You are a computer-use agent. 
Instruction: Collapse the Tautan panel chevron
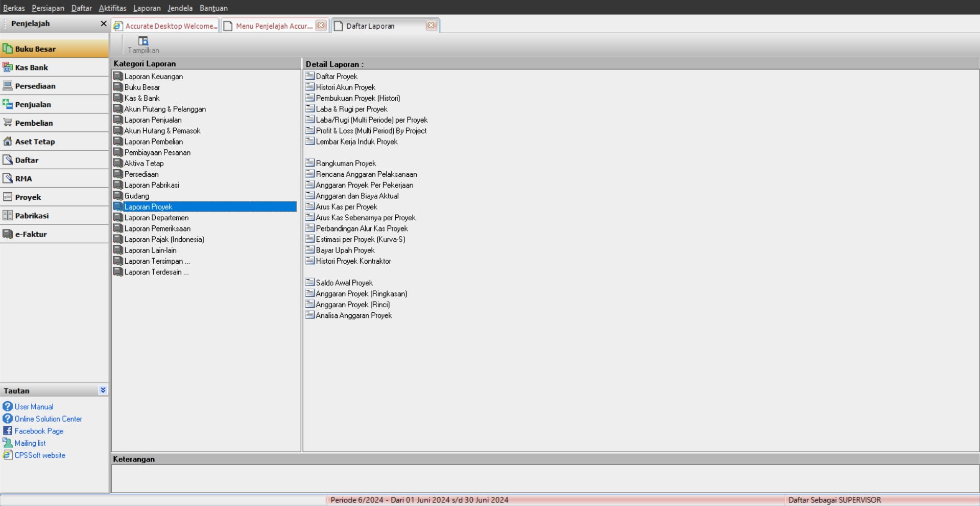103,390
